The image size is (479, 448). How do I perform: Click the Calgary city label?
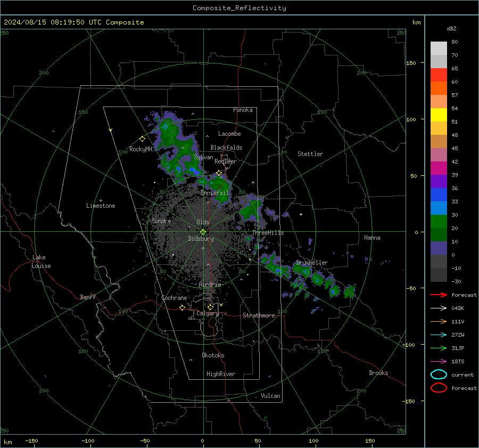pos(208,313)
